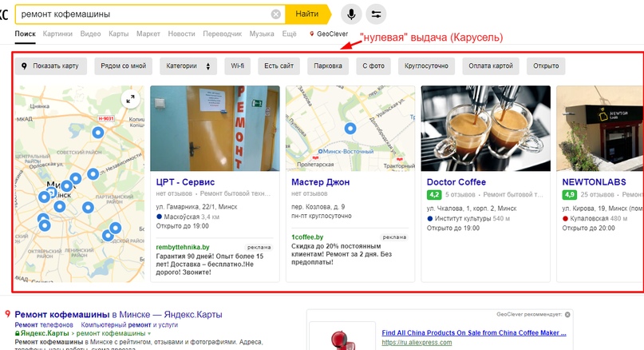Screen dimensions: 644x350
Task: Toggle the Открыто filter
Action: [x=546, y=66]
